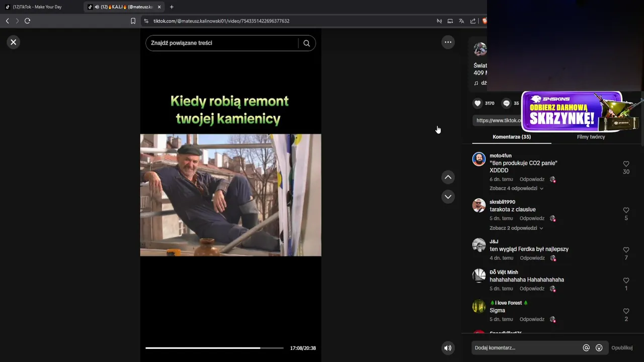This screenshot has width=644, height=362.
Task: Reply to Đỗ Việt Minh's comment via Odpowiedz
Action: click(532, 289)
